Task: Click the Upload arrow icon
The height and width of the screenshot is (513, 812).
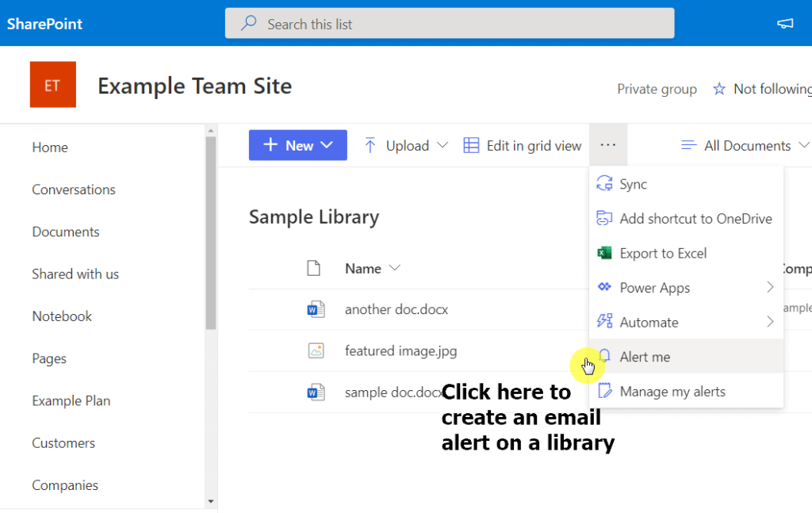Action: 370,145
